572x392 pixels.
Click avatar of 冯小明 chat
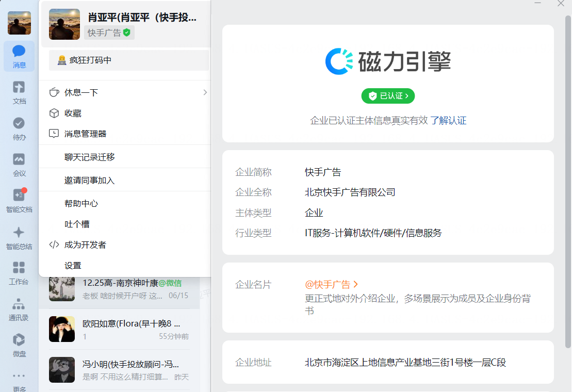pyautogui.click(x=62, y=370)
